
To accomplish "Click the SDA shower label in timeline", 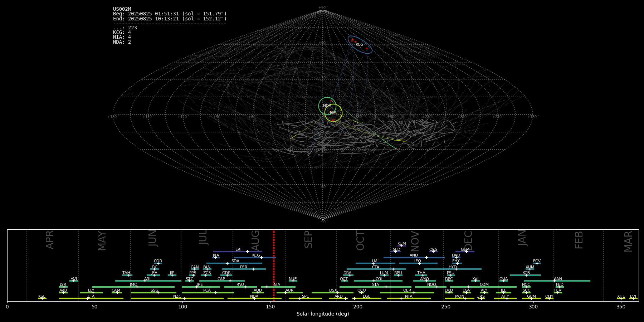I will point(235,261).
